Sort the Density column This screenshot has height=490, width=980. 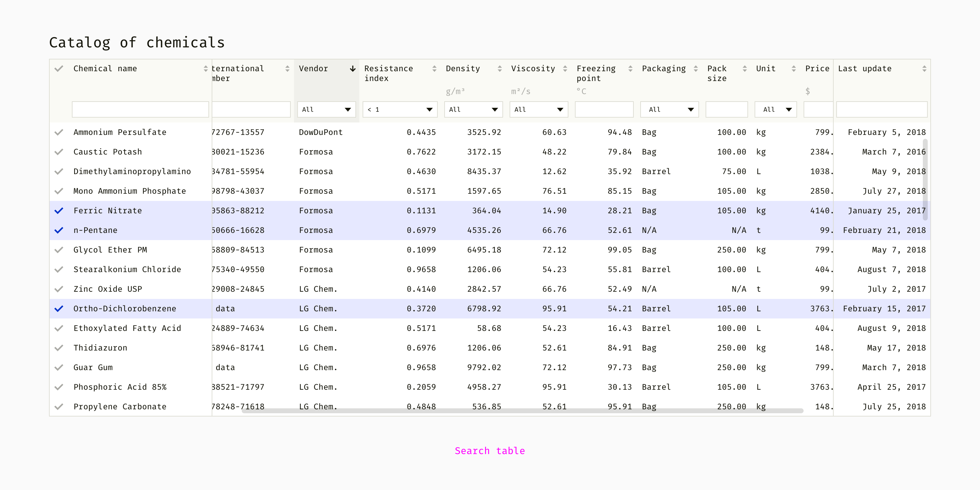click(499, 69)
